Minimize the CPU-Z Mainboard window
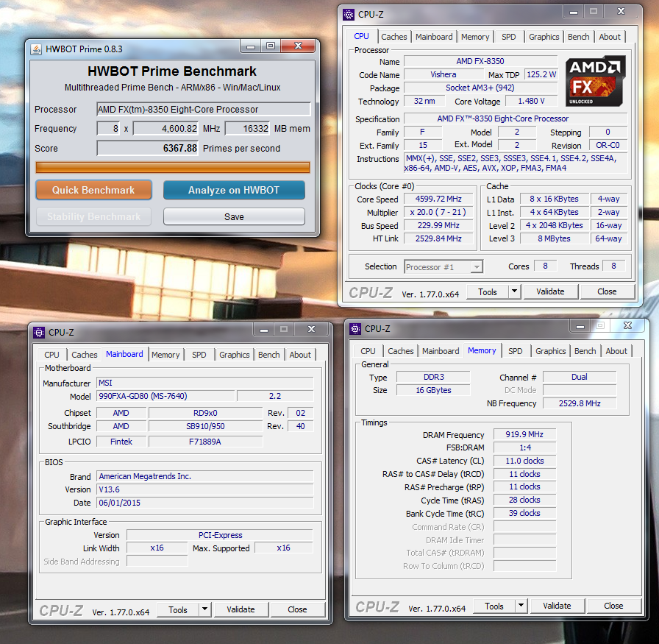 tap(264, 330)
